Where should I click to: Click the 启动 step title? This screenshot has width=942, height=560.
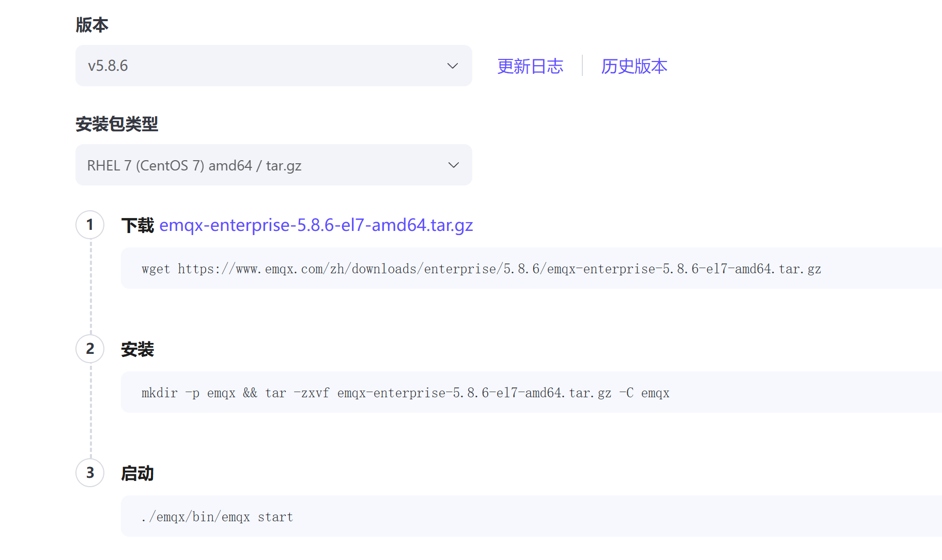pos(137,473)
